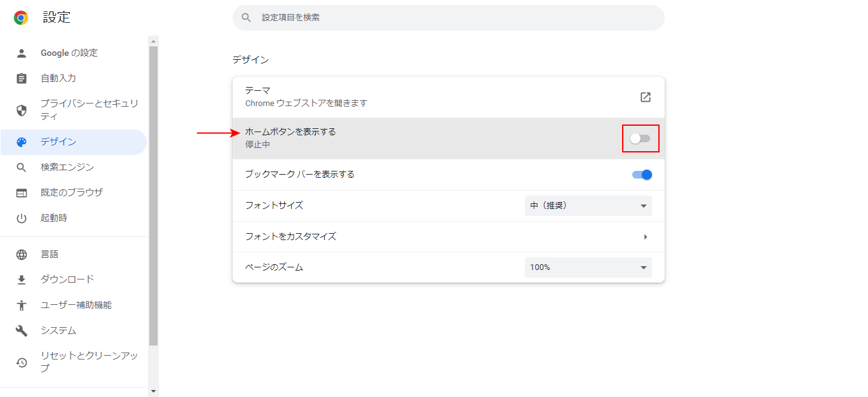
Task: Turn off the ブックマーク バーを表示する toggle
Action: click(x=642, y=175)
